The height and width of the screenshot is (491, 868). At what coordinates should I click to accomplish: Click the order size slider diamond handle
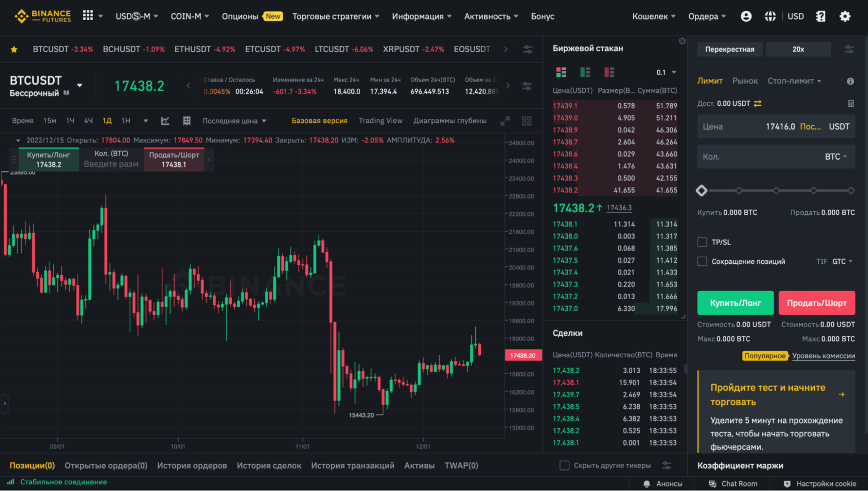point(702,191)
